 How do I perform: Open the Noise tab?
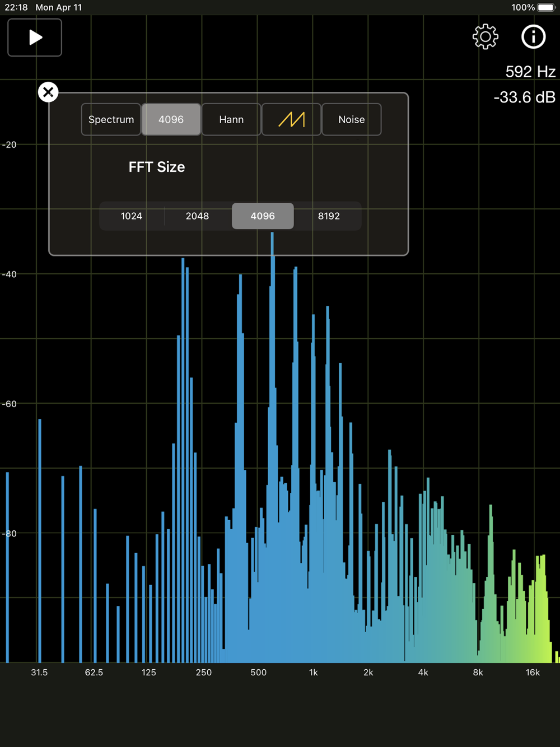352,119
